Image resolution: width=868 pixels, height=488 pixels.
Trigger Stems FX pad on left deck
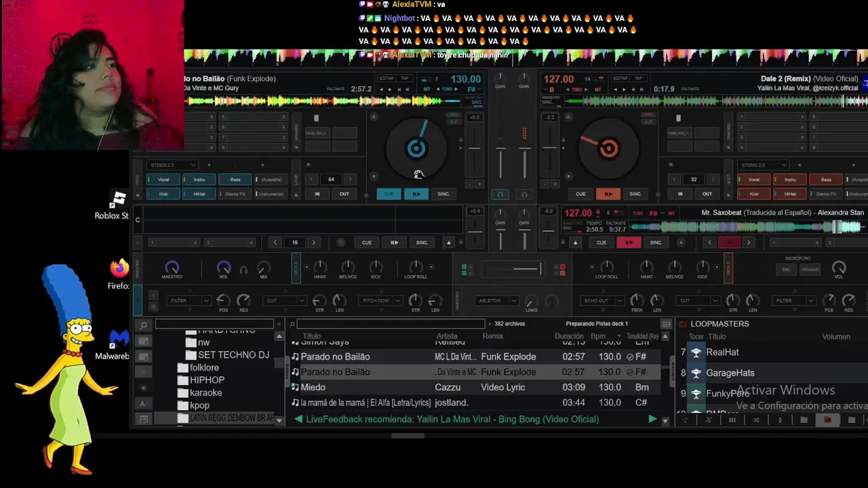(235, 194)
